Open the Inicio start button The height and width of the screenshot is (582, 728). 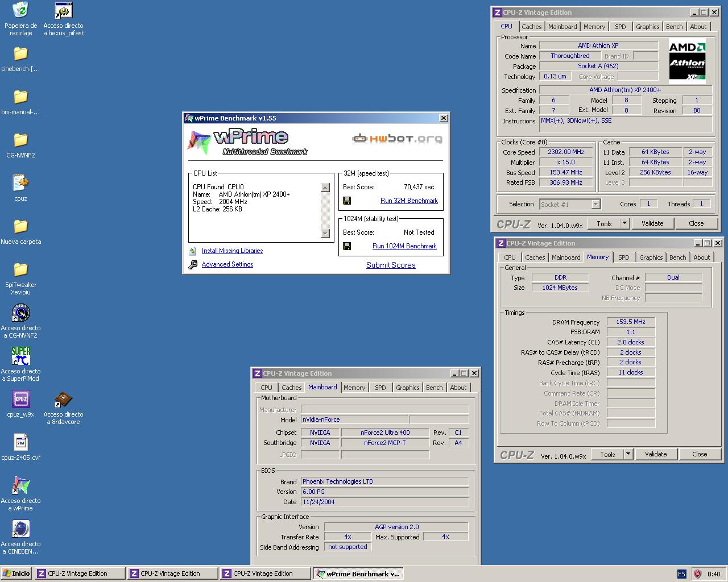[x=16, y=573]
